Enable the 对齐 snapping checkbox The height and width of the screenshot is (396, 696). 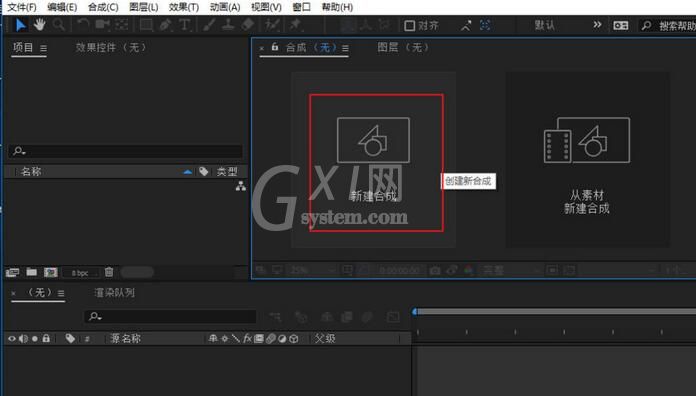[x=409, y=26]
